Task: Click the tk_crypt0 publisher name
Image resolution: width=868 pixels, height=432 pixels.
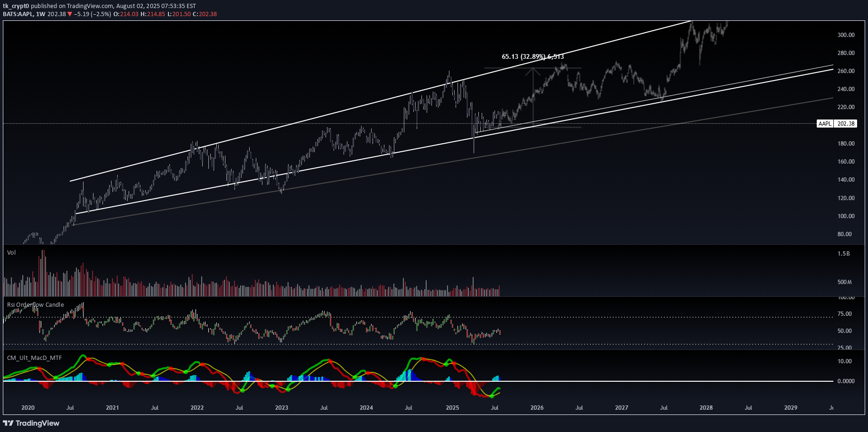Action: pos(16,6)
